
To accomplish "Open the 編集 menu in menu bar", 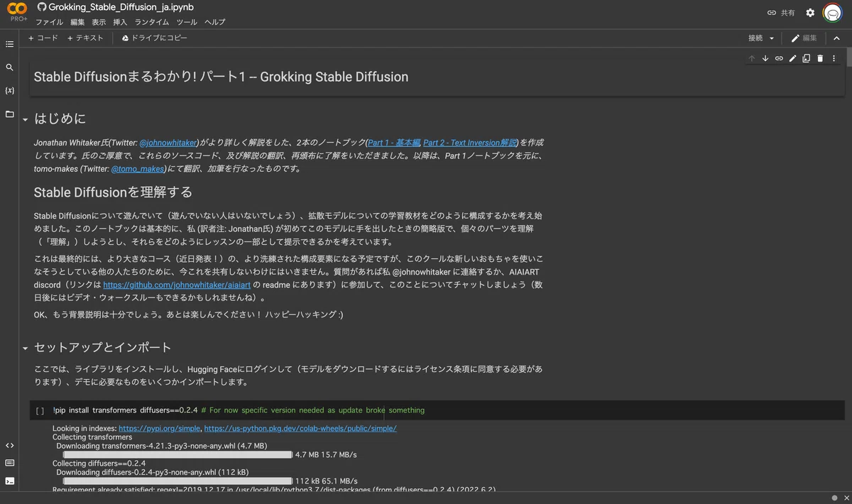I will point(77,22).
